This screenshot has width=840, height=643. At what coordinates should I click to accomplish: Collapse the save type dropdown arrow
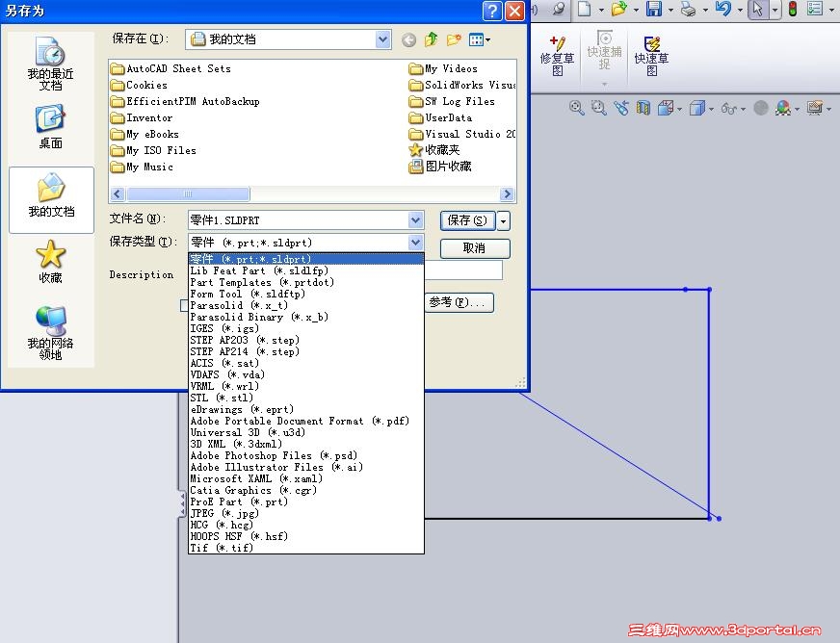pos(415,243)
